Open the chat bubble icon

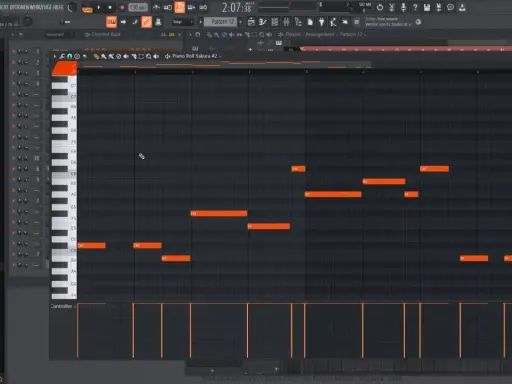pos(450,7)
